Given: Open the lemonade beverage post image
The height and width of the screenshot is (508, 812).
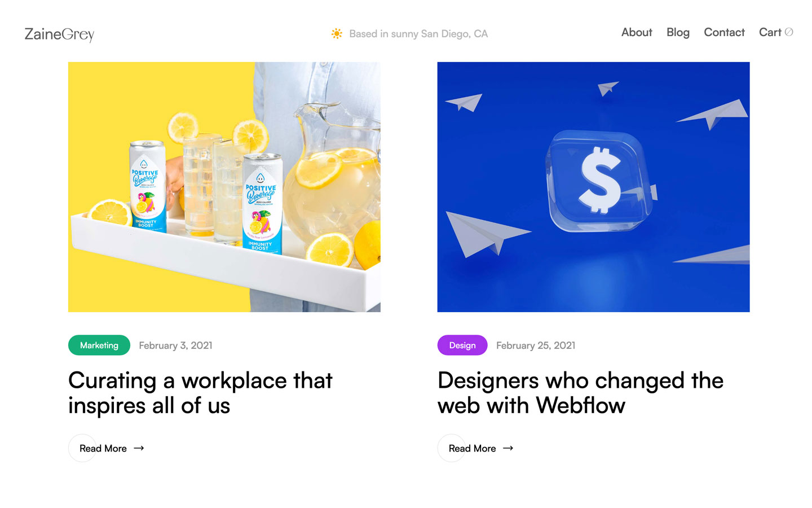Looking at the screenshot, I should coord(224,187).
